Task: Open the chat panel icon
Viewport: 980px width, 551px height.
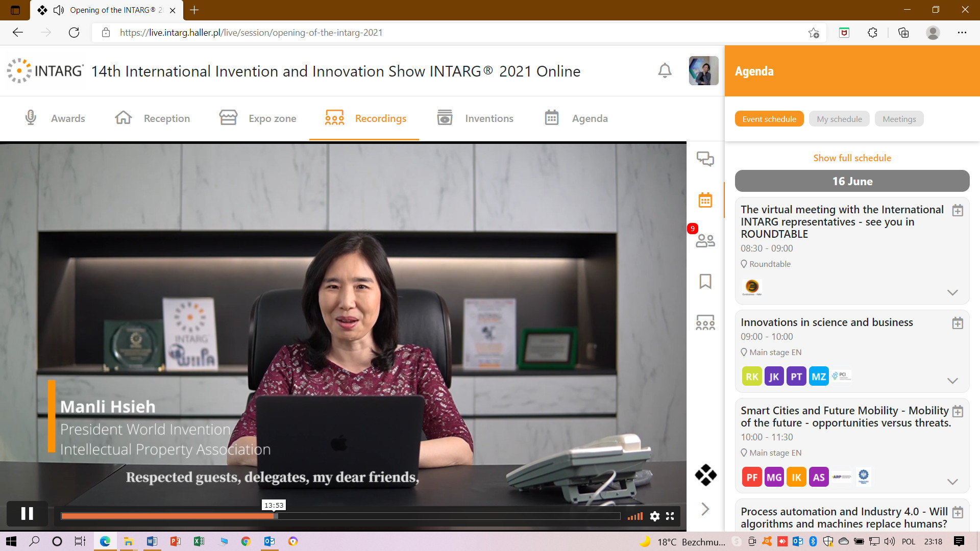Action: [705, 159]
